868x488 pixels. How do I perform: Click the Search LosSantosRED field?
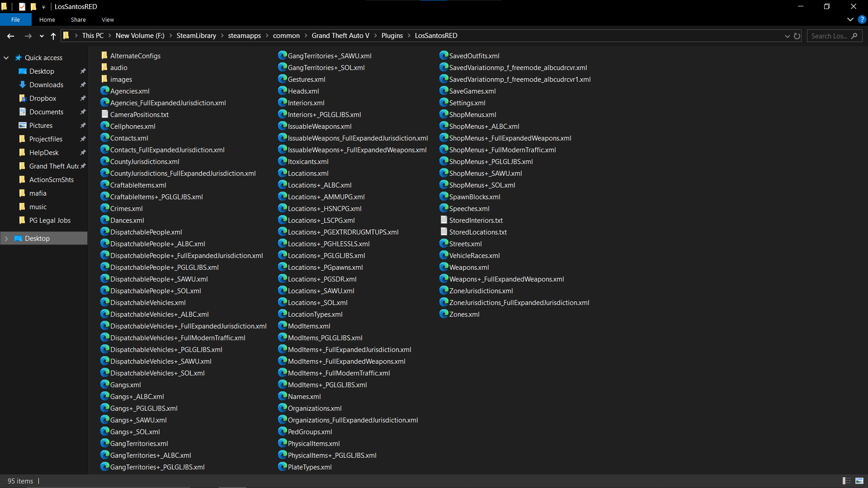tap(829, 36)
